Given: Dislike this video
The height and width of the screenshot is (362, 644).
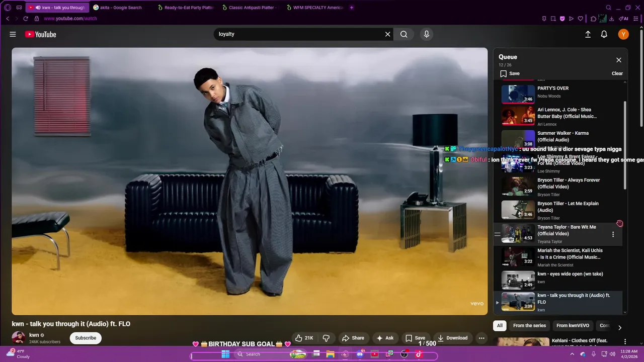Looking at the screenshot, I should [x=326, y=338].
